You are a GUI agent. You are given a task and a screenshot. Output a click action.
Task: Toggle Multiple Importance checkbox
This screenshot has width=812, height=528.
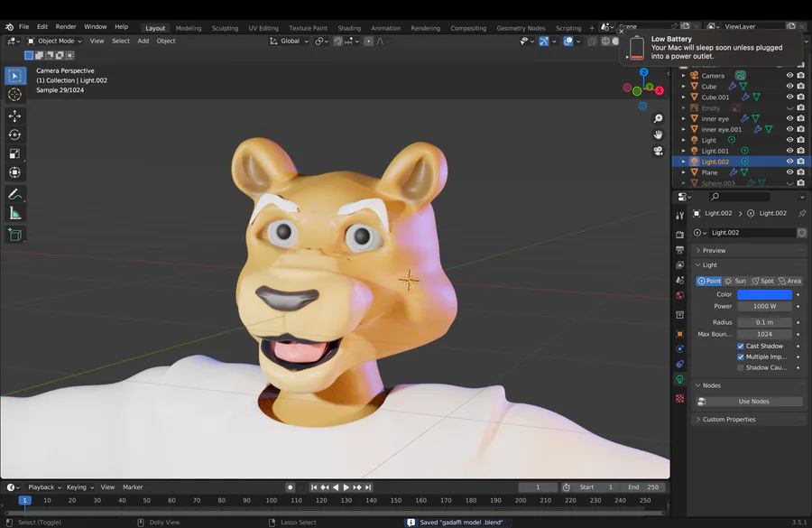click(741, 357)
